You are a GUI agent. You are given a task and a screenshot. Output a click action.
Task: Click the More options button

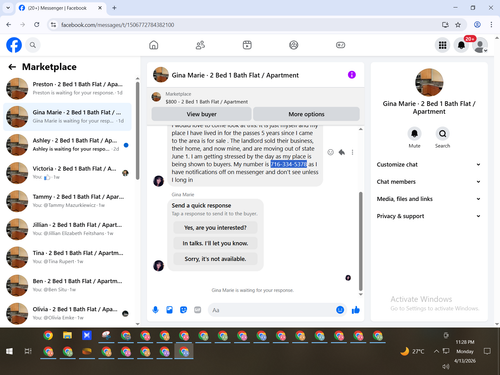coord(306,114)
